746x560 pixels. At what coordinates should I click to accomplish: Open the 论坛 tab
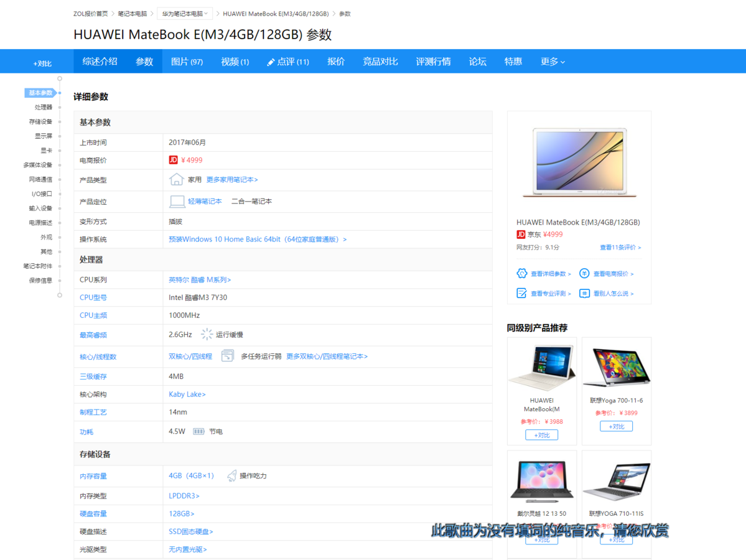(478, 62)
